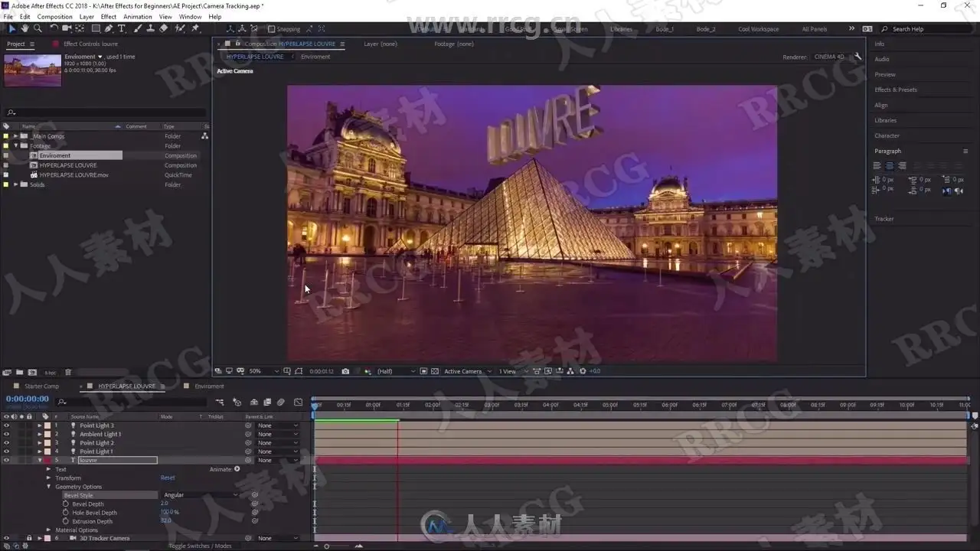
Task: Hide the Point Light 2 layer
Action: coord(6,443)
